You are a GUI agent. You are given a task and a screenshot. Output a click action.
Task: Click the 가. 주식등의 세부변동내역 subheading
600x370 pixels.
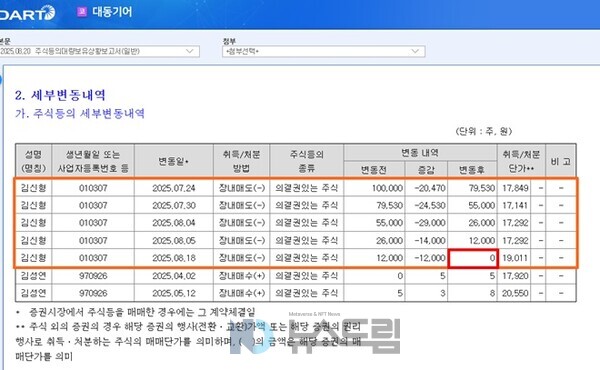(80, 114)
